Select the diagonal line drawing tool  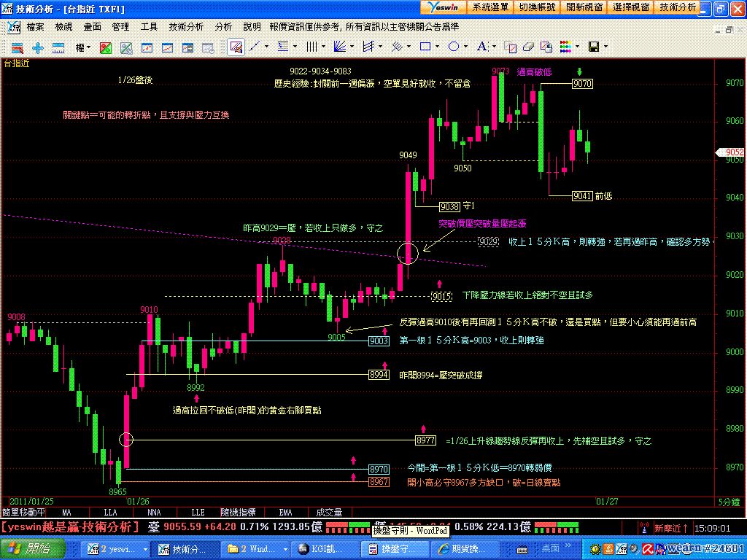[255, 46]
